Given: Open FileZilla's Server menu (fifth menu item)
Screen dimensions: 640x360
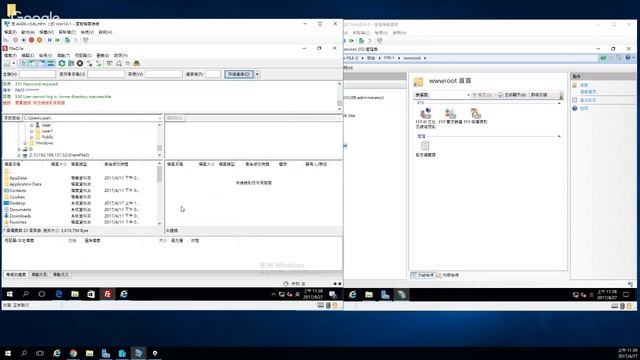Looking at the screenshot, I should pos(83,56).
